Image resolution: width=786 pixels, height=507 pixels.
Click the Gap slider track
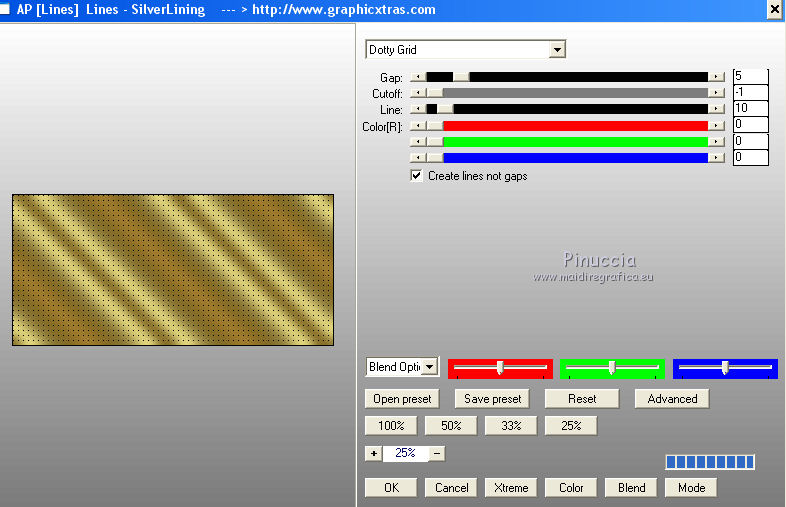click(566, 77)
